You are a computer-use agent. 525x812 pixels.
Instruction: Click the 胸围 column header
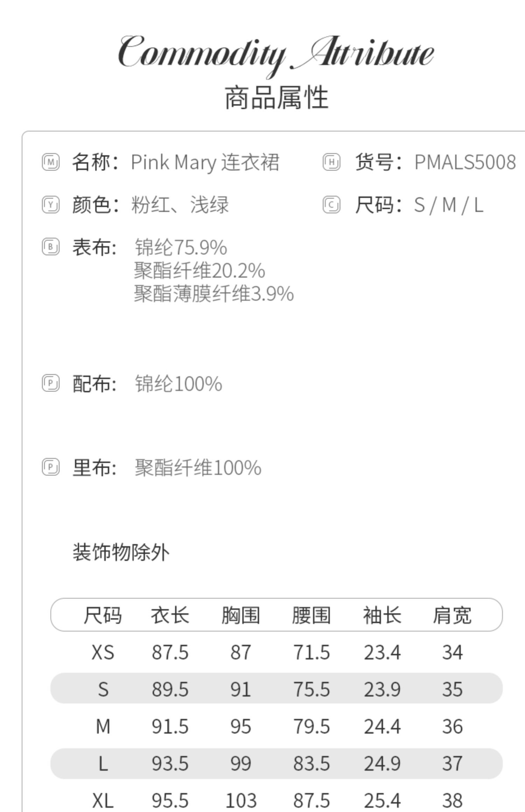pyautogui.click(x=241, y=615)
